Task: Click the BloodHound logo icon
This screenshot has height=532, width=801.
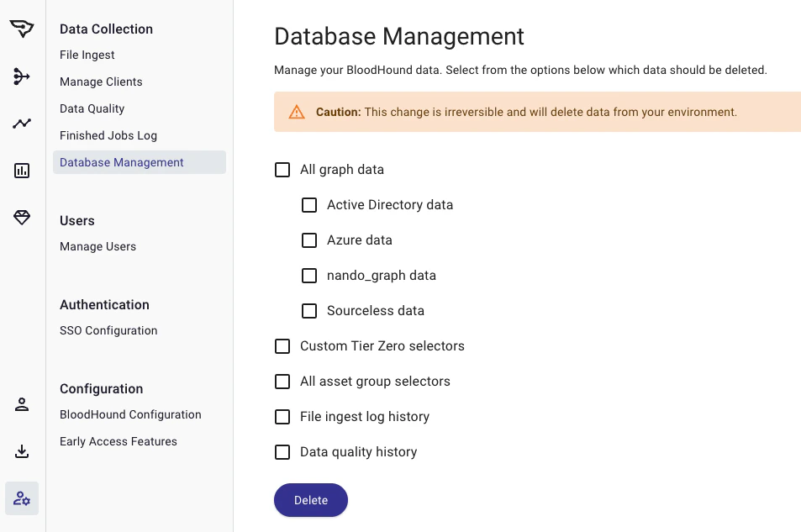Action: tap(22, 28)
